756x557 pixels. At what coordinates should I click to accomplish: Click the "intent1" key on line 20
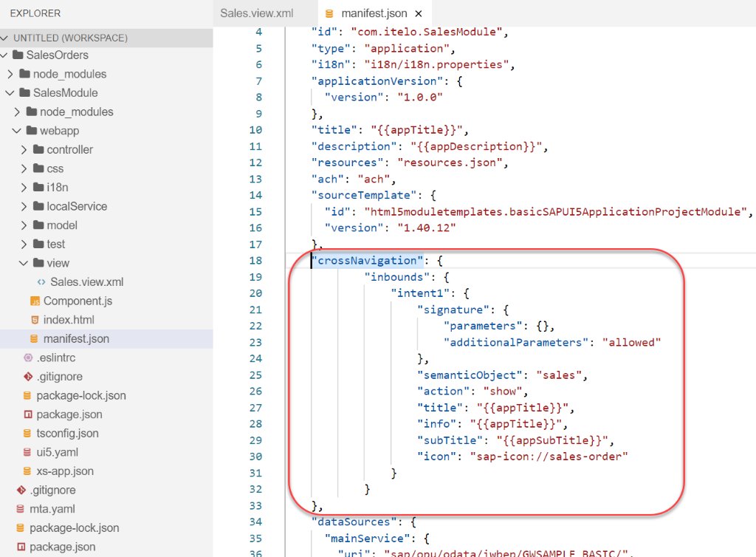[420, 293]
